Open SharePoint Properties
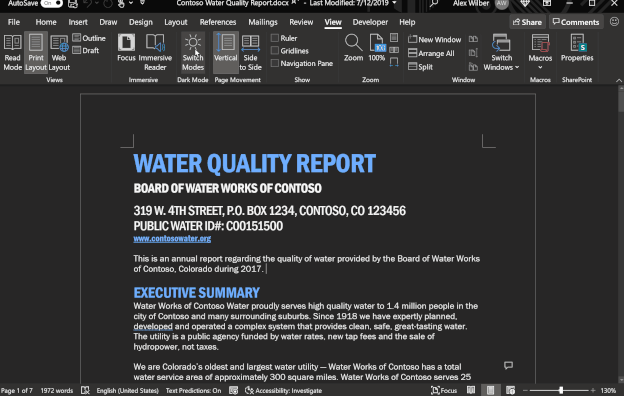 click(577, 48)
